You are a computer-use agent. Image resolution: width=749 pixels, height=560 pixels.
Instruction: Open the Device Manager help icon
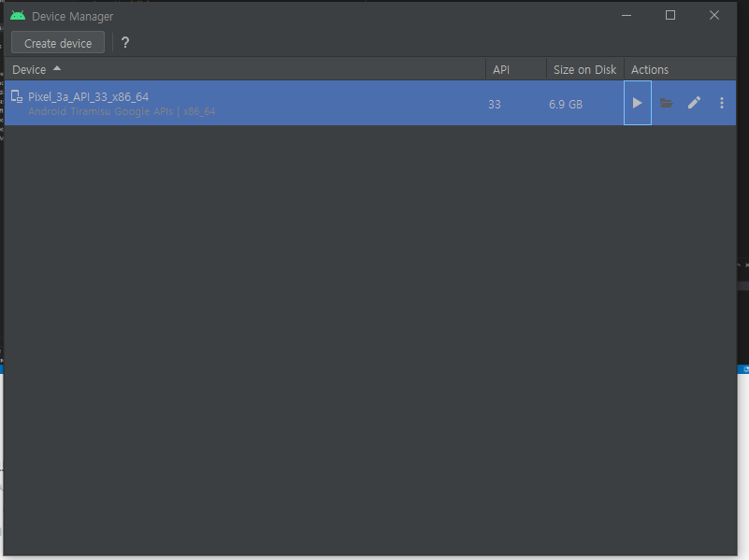point(125,43)
